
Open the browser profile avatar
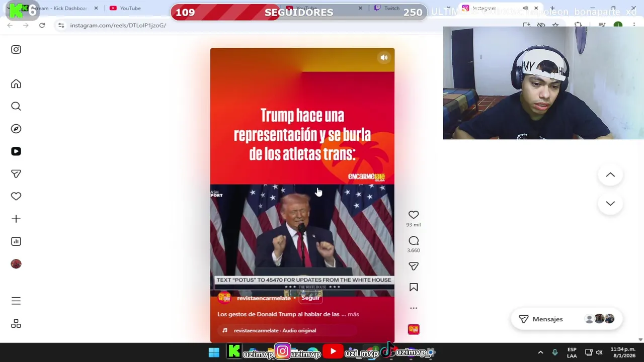pos(618,25)
